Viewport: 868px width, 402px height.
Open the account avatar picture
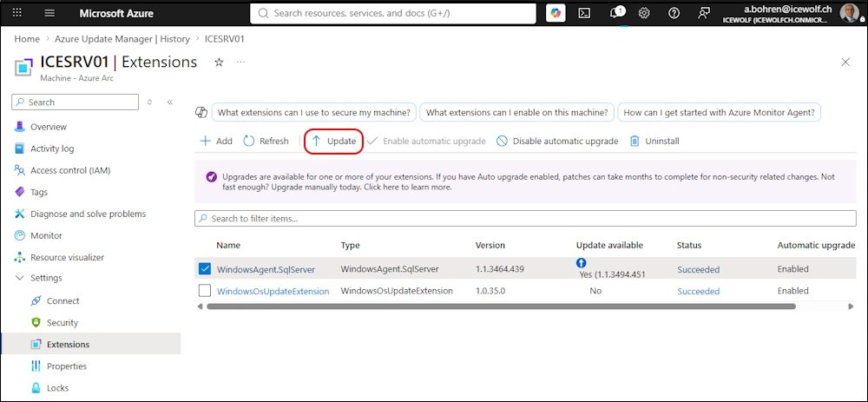click(848, 13)
